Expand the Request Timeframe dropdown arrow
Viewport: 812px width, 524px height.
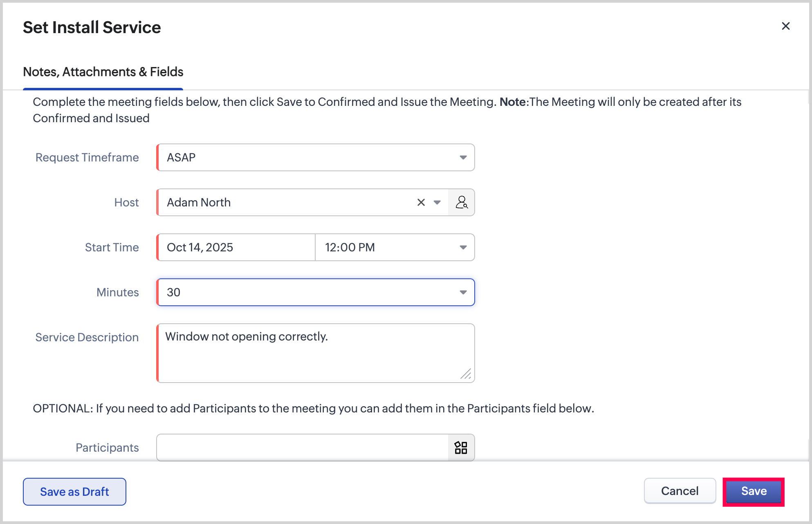(x=463, y=157)
